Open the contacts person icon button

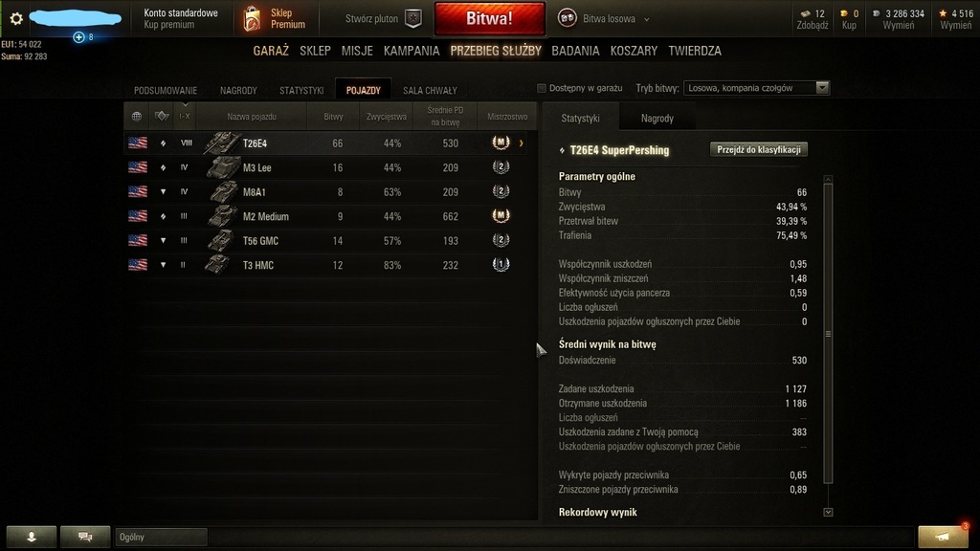tap(32, 537)
